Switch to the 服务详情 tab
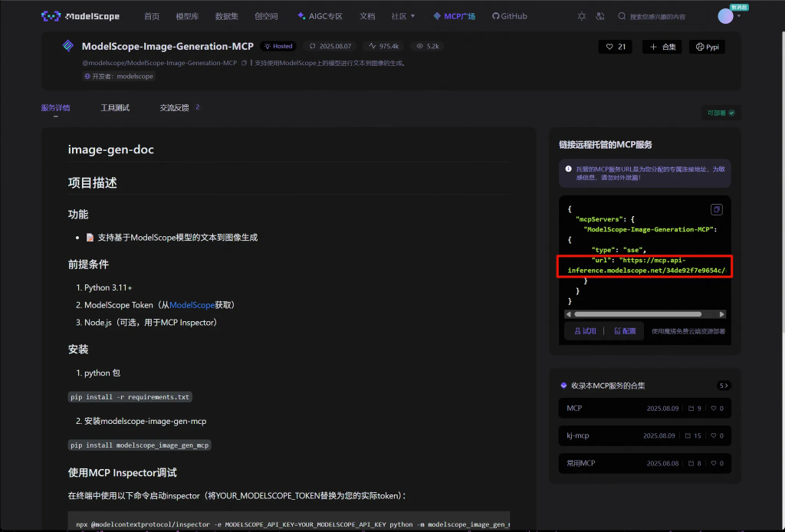This screenshot has height=532, width=785. (55, 107)
